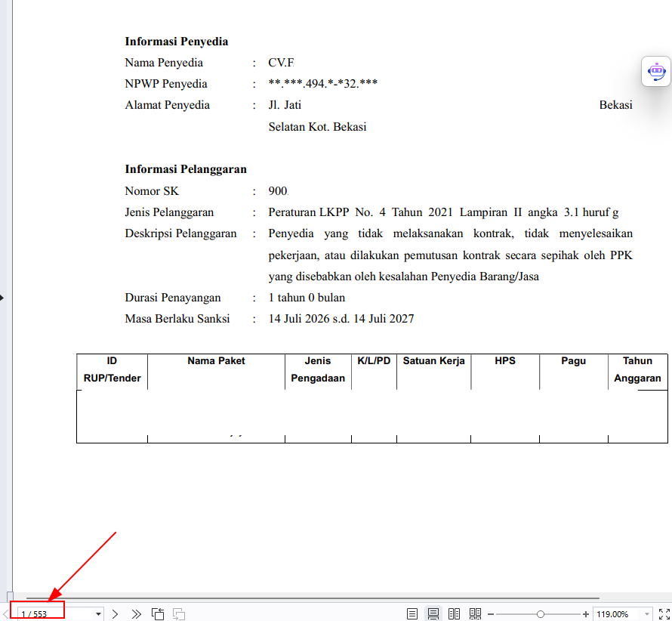Click the label NPWP Penyedia
Image resolution: width=672 pixels, height=621 pixels.
(x=166, y=84)
